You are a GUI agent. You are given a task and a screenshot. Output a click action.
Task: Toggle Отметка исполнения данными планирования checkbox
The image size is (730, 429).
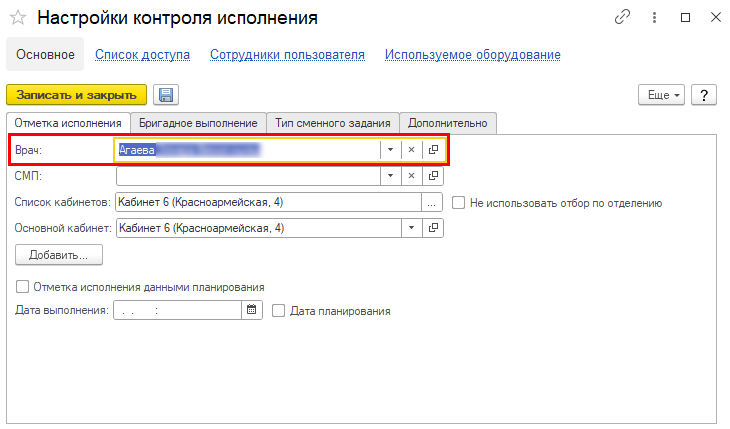pos(22,287)
